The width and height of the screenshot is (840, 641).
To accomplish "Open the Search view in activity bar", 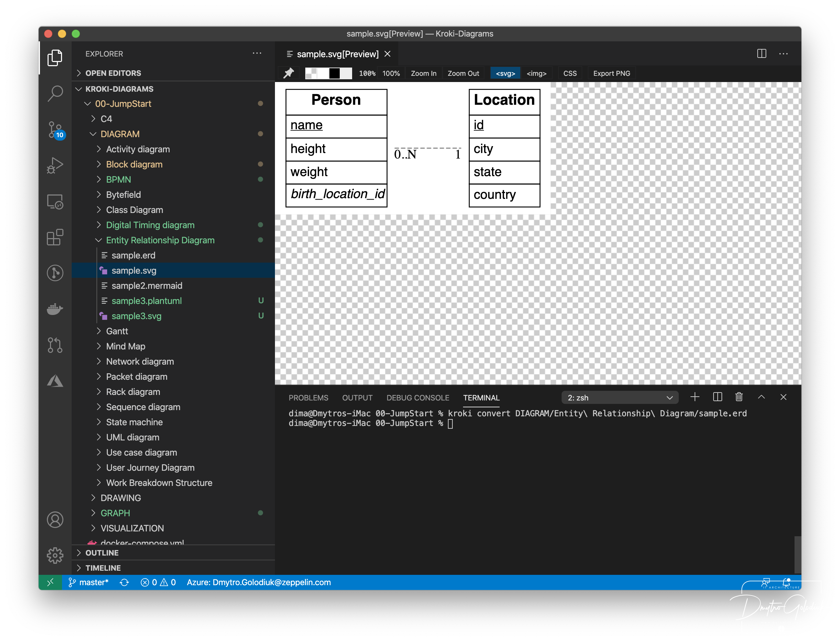I will (55, 93).
